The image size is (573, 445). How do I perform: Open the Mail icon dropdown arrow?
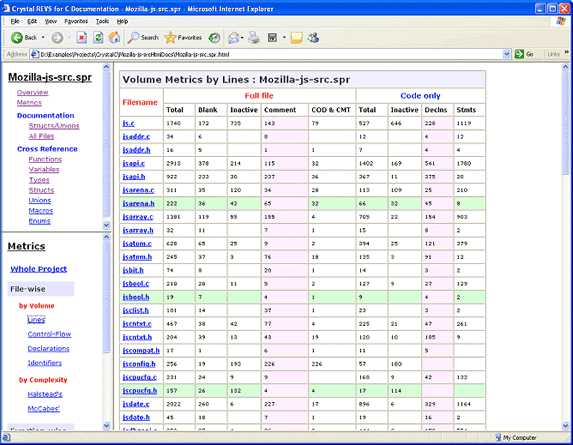click(x=242, y=37)
